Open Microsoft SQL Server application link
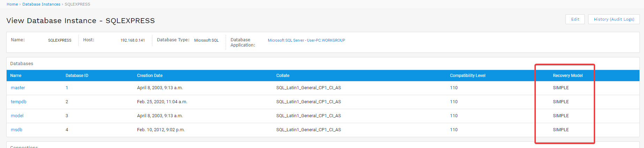 click(306, 40)
